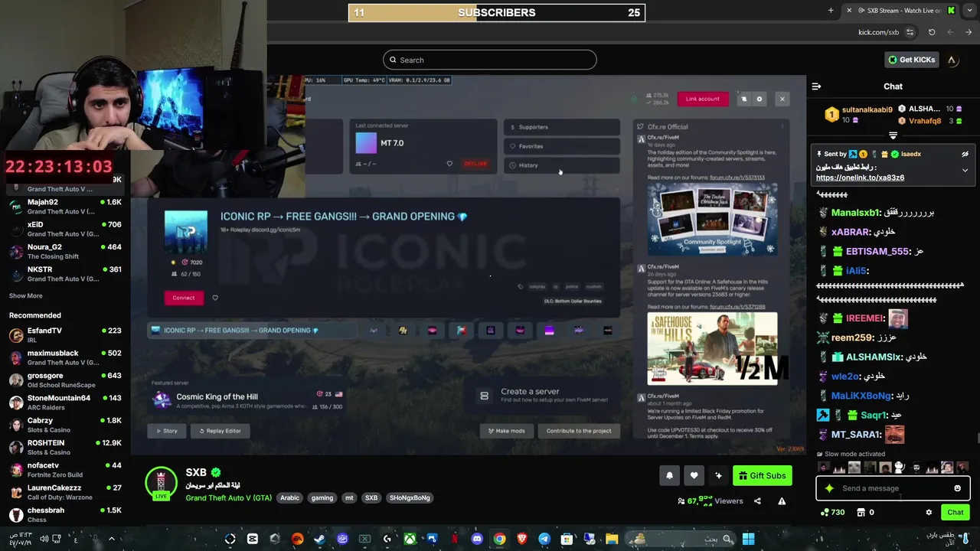Click the subscribers goal progress bar
Screen dimensions: 980x551
pos(497,12)
